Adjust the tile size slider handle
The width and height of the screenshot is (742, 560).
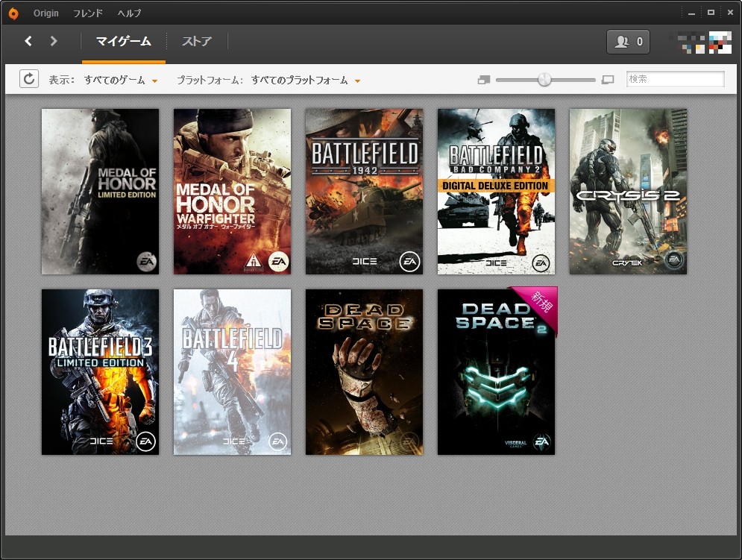tap(544, 79)
